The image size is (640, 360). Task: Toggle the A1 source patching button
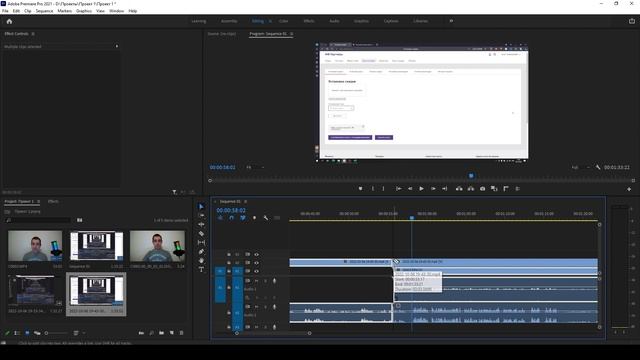[220, 288]
